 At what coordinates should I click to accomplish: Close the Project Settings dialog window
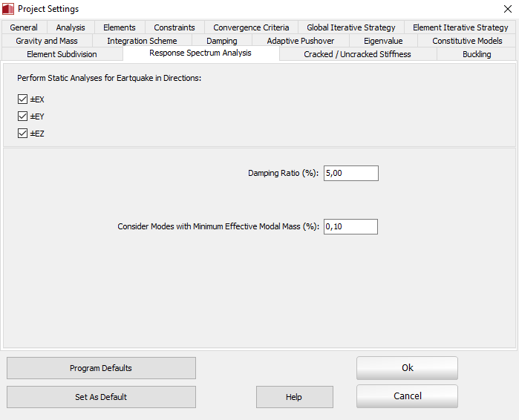click(x=507, y=9)
